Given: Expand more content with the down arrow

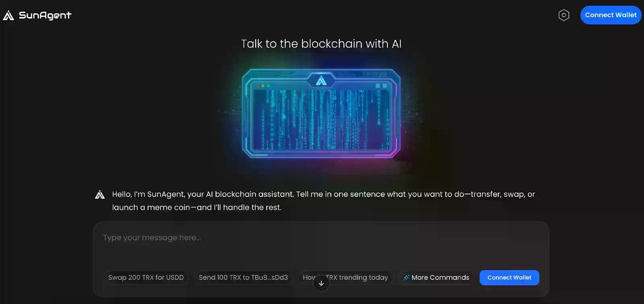Looking at the screenshot, I should pos(321,283).
